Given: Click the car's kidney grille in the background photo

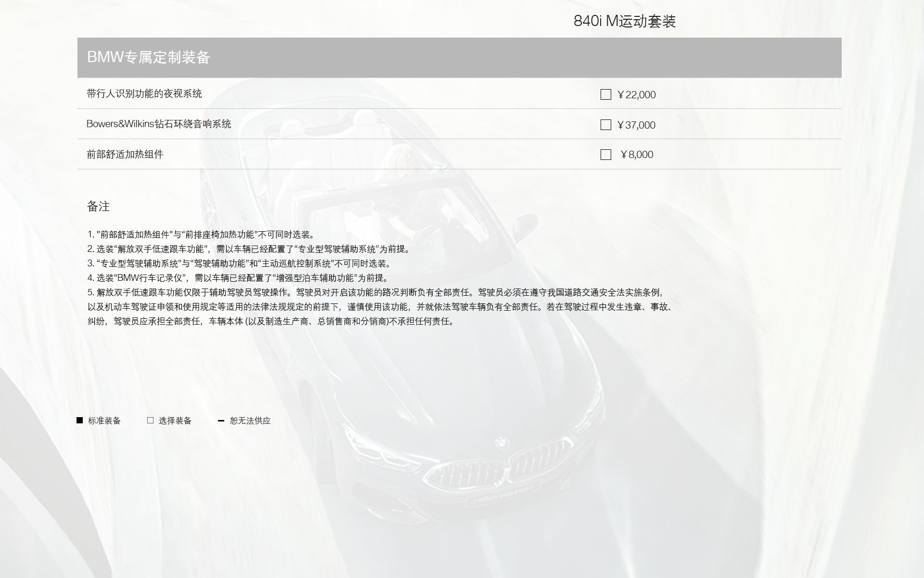Looking at the screenshot, I should click(x=498, y=465).
